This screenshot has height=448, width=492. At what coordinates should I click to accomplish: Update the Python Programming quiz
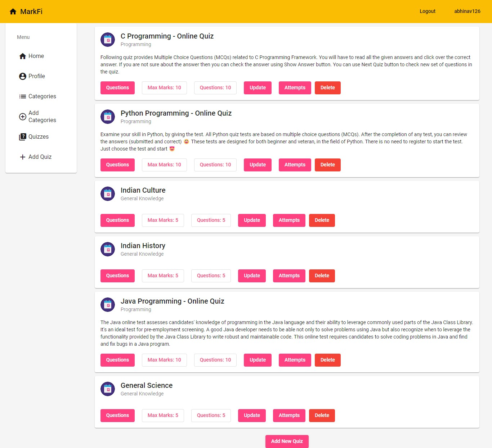(x=258, y=165)
